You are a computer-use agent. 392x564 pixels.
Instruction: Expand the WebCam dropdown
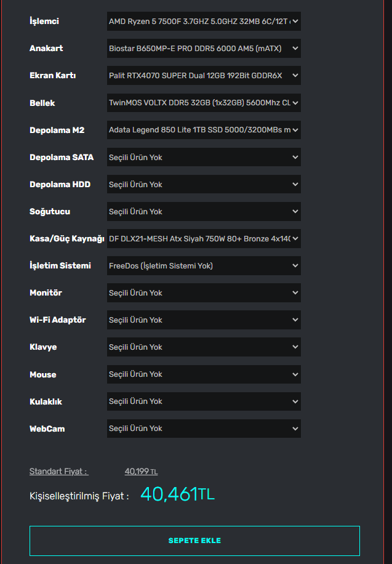click(204, 428)
